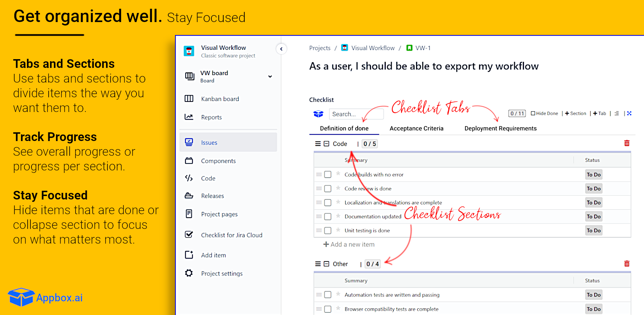Click the list indent icon in checklist toolbar

tap(617, 113)
